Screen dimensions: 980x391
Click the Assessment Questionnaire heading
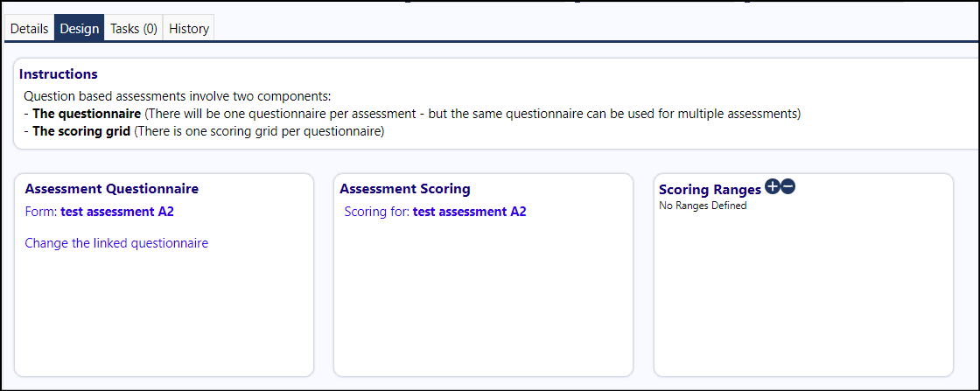tap(112, 189)
